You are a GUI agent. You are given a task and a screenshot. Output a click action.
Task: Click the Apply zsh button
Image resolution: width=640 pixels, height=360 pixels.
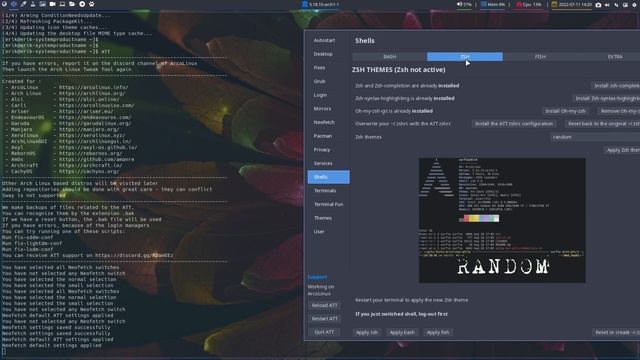click(x=367, y=333)
